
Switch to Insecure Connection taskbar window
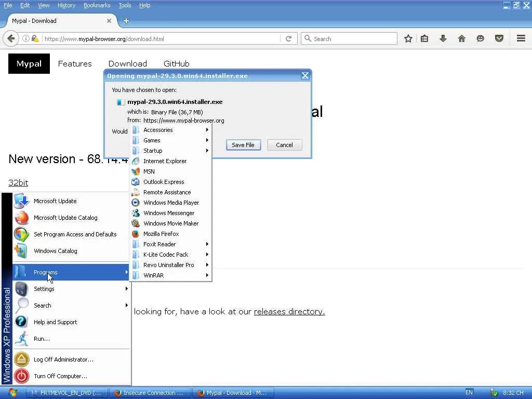click(150, 393)
